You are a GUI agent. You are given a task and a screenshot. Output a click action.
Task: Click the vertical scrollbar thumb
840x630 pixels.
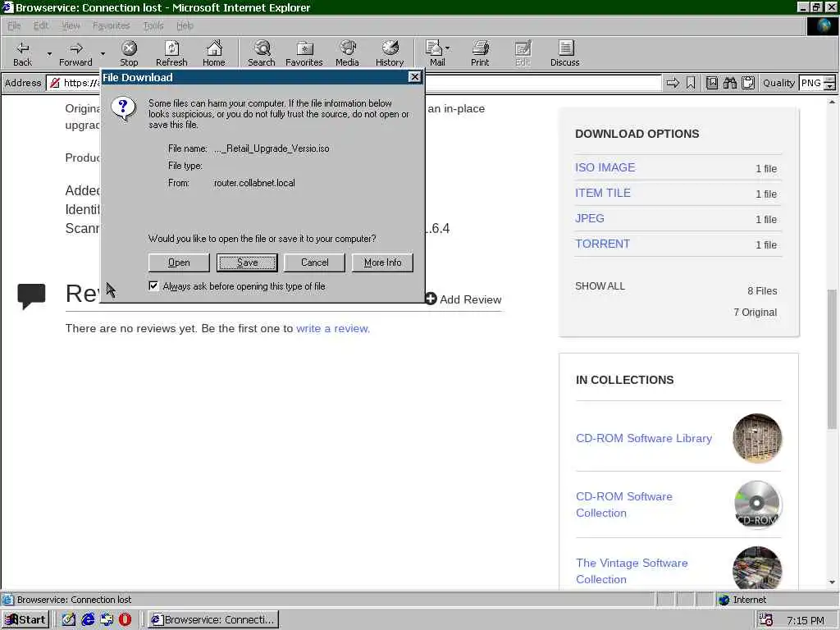[832, 359]
